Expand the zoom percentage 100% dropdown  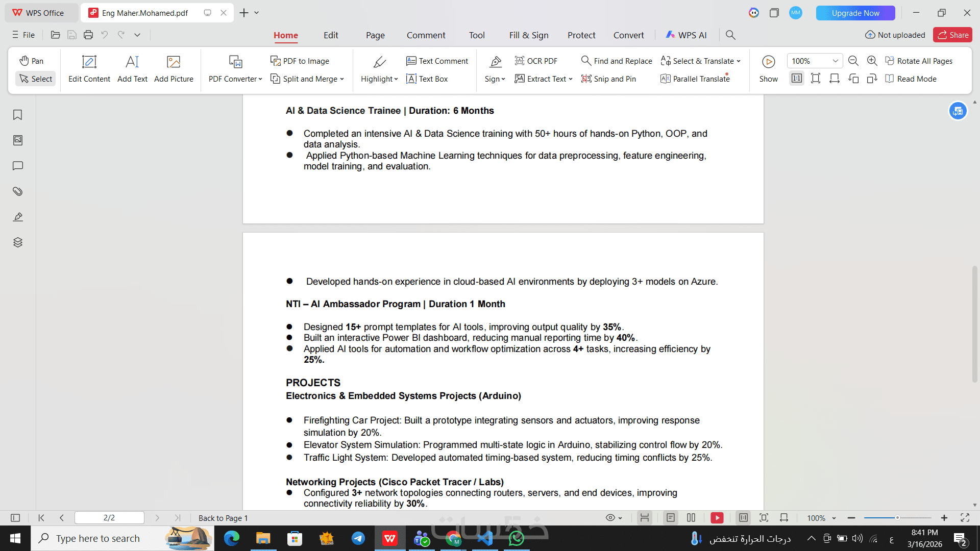pos(835,61)
